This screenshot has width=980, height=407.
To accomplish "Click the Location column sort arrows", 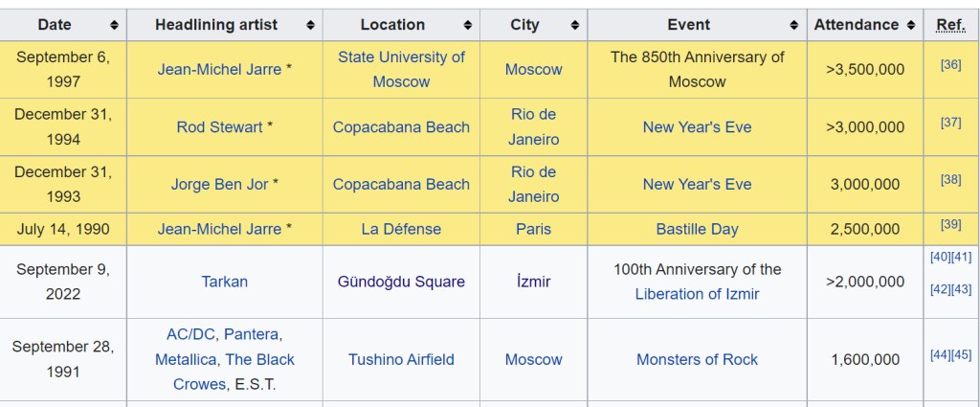I will coord(467,25).
